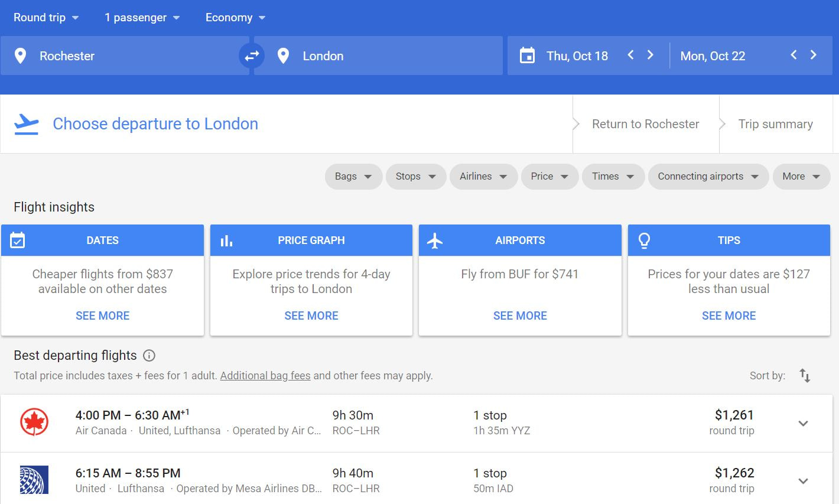Open the Airlines filter
839x504 pixels.
tap(483, 176)
